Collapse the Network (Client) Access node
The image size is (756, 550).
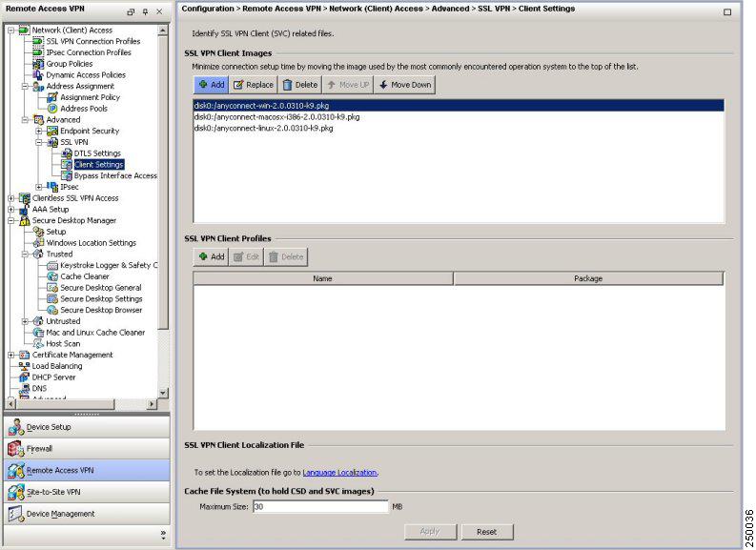point(11,31)
